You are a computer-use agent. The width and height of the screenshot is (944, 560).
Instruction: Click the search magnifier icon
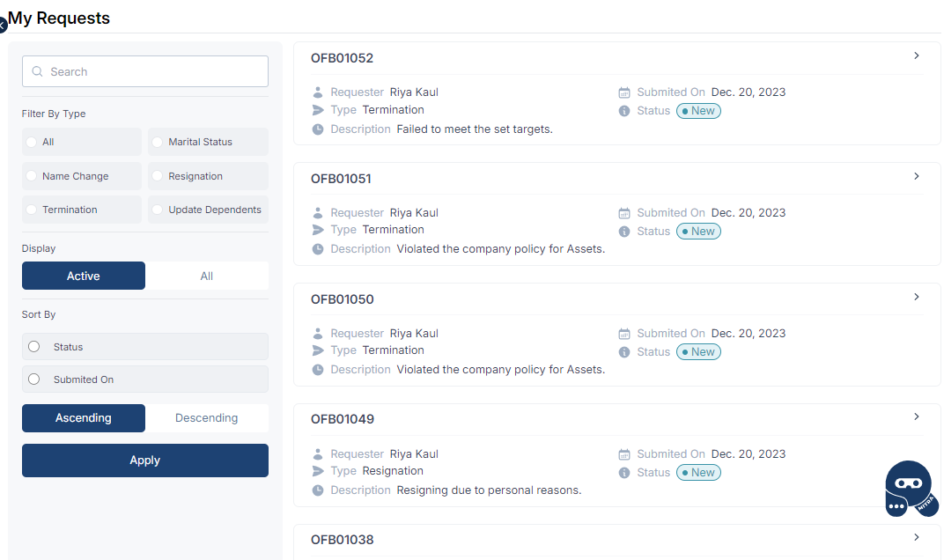click(x=37, y=72)
